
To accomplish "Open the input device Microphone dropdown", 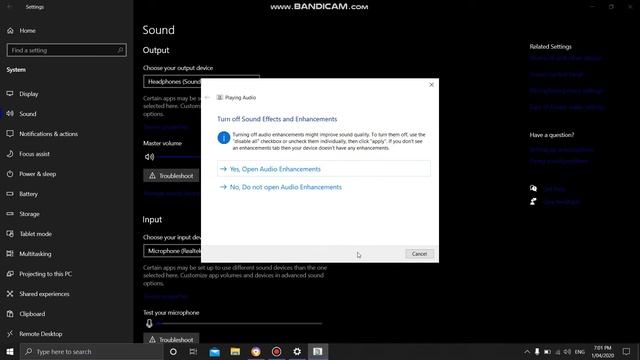I will (x=172, y=251).
